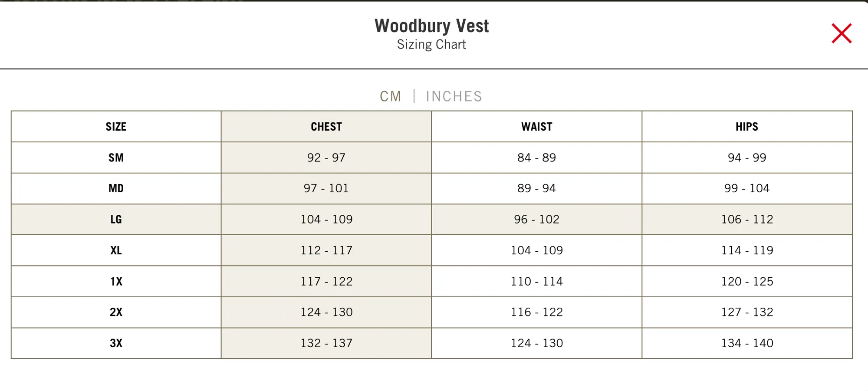868x391 pixels.
Task: Click the CHEST column header
Action: pyautogui.click(x=326, y=127)
